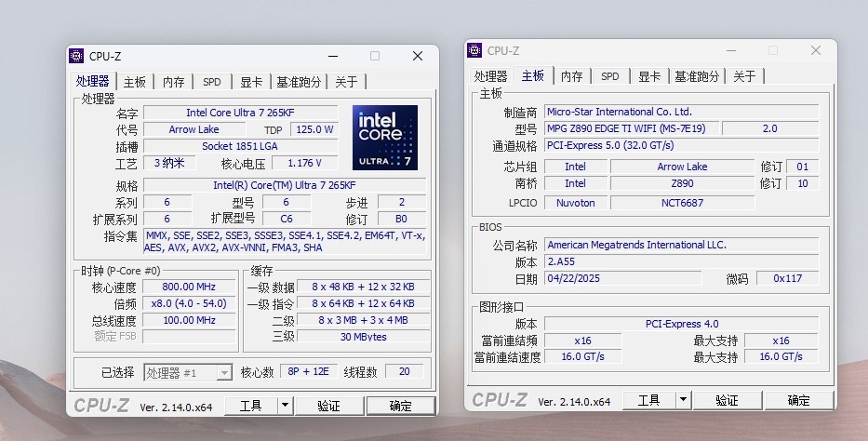Viewport: 868px width, 441px height.
Task: Click L1 data cache 8 x 48 KB + 12 x 32 KB
Action: tap(363, 287)
